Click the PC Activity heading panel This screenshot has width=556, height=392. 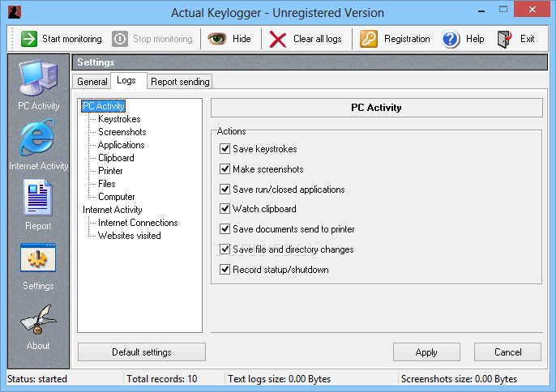point(377,108)
